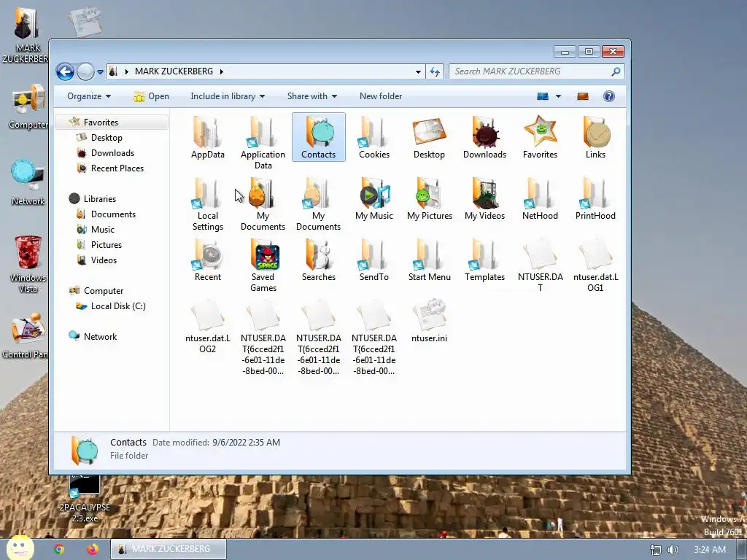Image resolution: width=747 pixels, height=560 pixels.
Task: Toggle the preview pane button
Action: (x=583, y=96)
